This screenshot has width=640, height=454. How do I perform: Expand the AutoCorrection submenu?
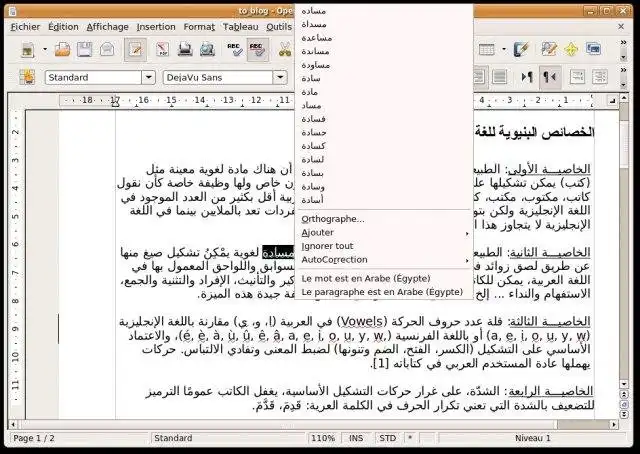[x=384, y=260]
